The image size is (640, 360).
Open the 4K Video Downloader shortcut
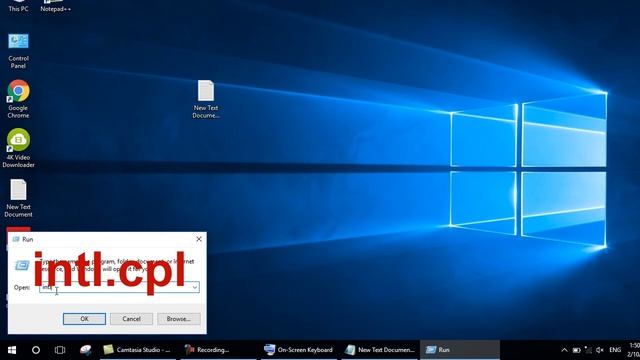coord(18,149)
